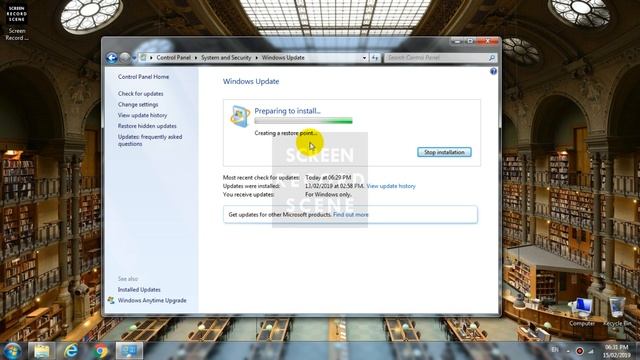640x360 pixels.
Task: Click the Back arrow in Control Panel
Action: [x=111, y=58]
